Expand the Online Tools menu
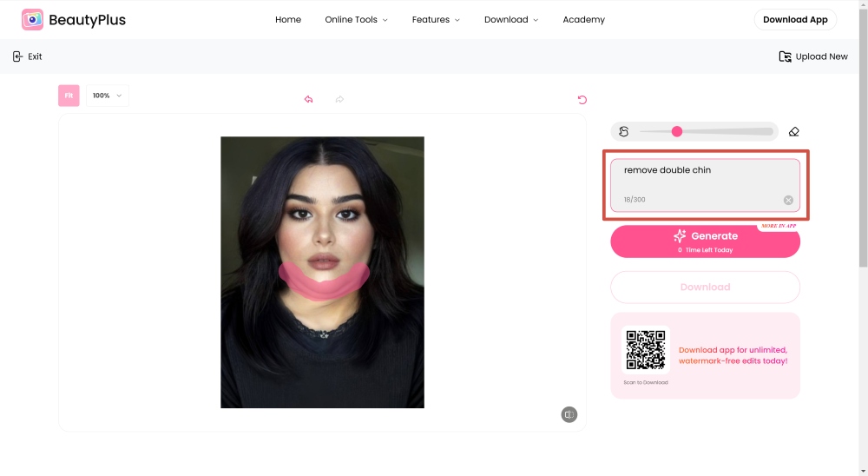 pos(356,19)
